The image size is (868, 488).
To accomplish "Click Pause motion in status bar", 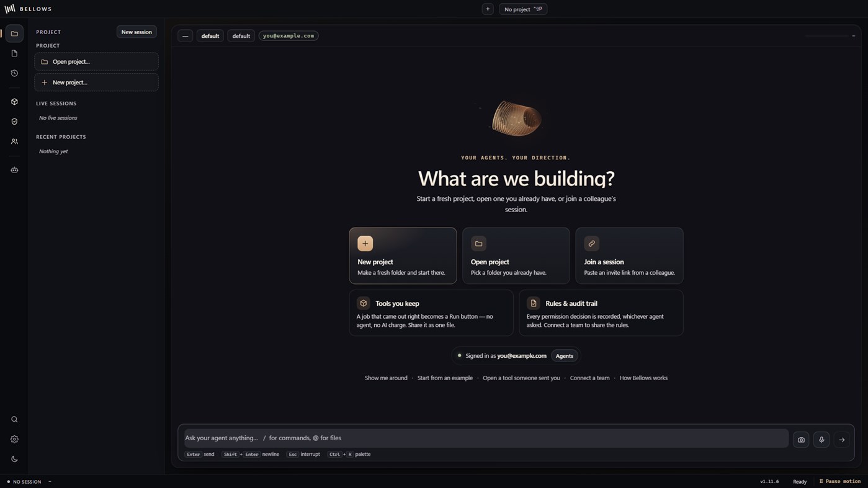I will click(x=840, y=481).
